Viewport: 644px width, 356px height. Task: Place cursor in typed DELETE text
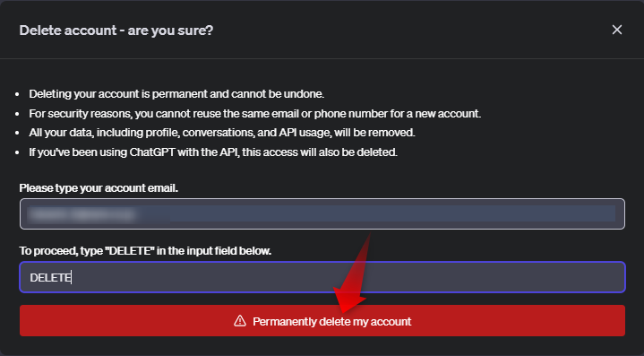[x=50, y=277]
